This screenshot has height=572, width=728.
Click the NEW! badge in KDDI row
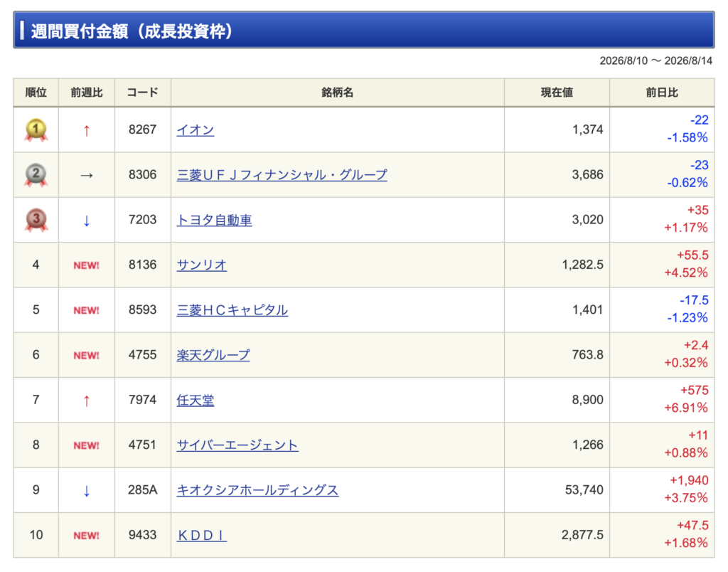[x=86, y=536]
